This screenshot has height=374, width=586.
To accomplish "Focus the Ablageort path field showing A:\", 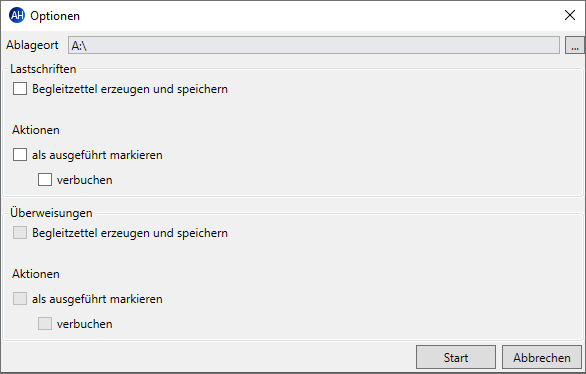I will point(314,45).
